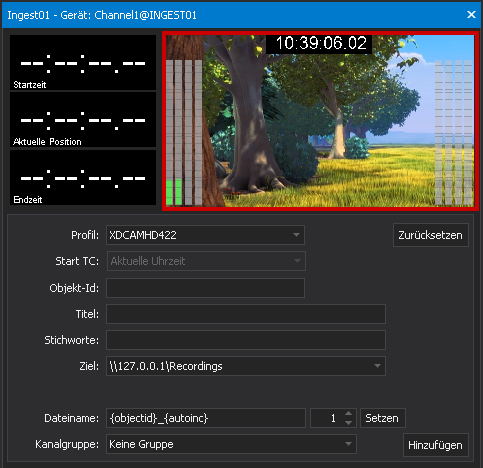Click the video preview thumbnail
This screenshot has height=468, width=483.
click(320, 121)
